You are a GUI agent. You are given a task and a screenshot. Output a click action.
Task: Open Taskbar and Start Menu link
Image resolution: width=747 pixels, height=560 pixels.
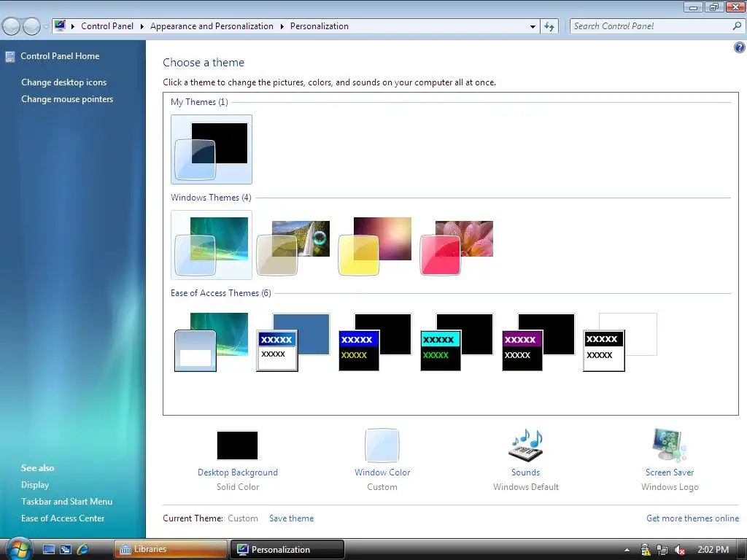(x=66, y=502)
